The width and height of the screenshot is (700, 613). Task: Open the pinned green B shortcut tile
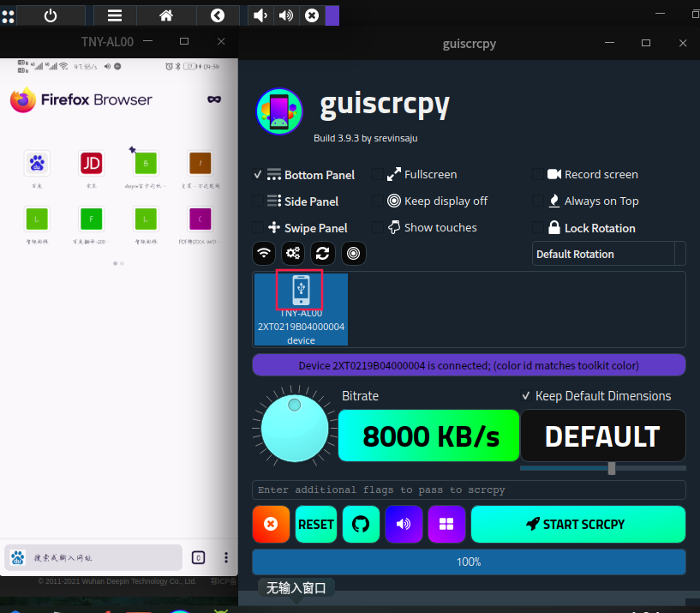pyautogui.click(x=146, y=163)
